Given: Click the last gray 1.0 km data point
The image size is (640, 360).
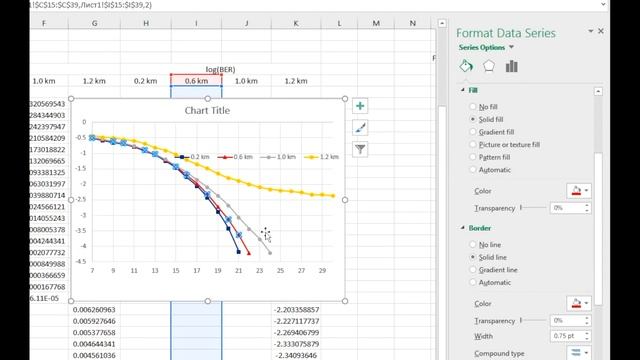Looking at the screenshot, I should point(270,253).
